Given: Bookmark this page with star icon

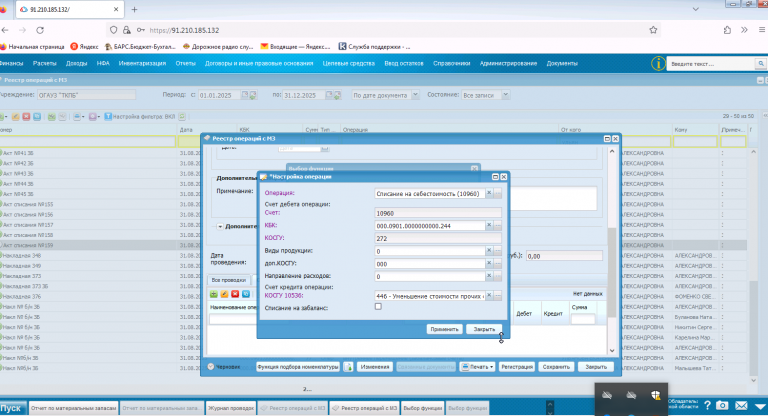Looking at the screenshot, I should [x=653, y=30].
